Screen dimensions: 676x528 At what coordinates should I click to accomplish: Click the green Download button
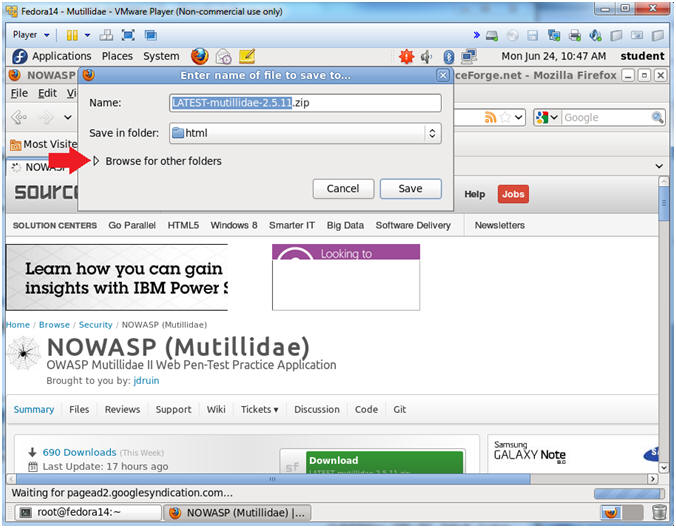pyautogui.click(x=384, y=462)
